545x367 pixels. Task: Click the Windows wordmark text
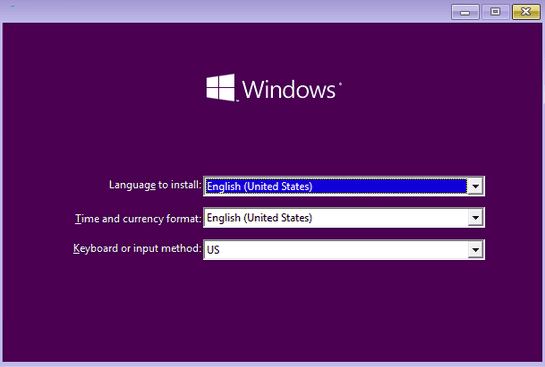(x=289, y=90)
